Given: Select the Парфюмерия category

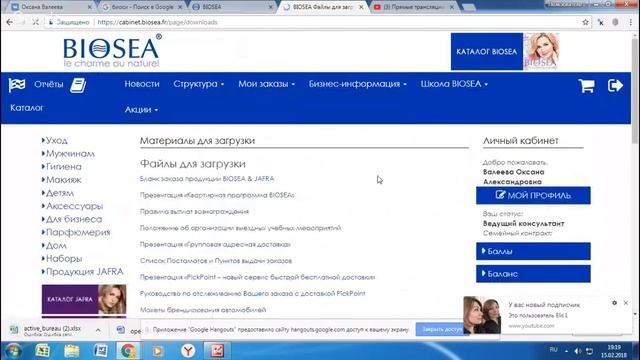Looking at the screenshot, I should (x=78, y=232).
